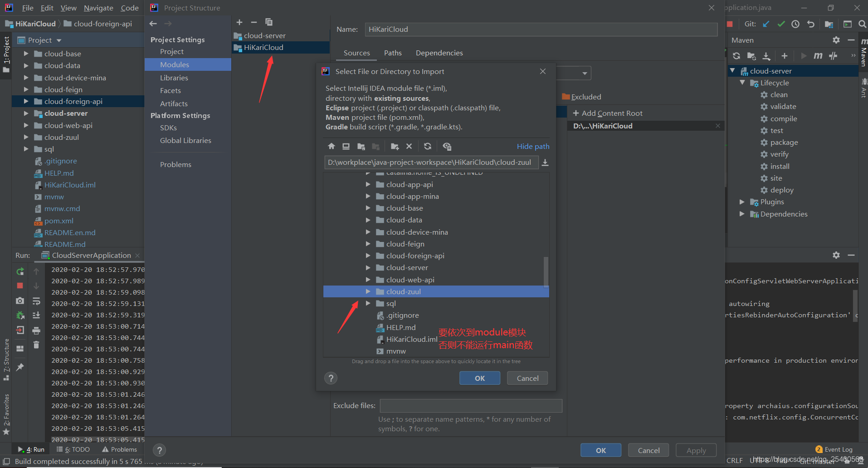Execute Maven goal m icon

click(818, 56)
